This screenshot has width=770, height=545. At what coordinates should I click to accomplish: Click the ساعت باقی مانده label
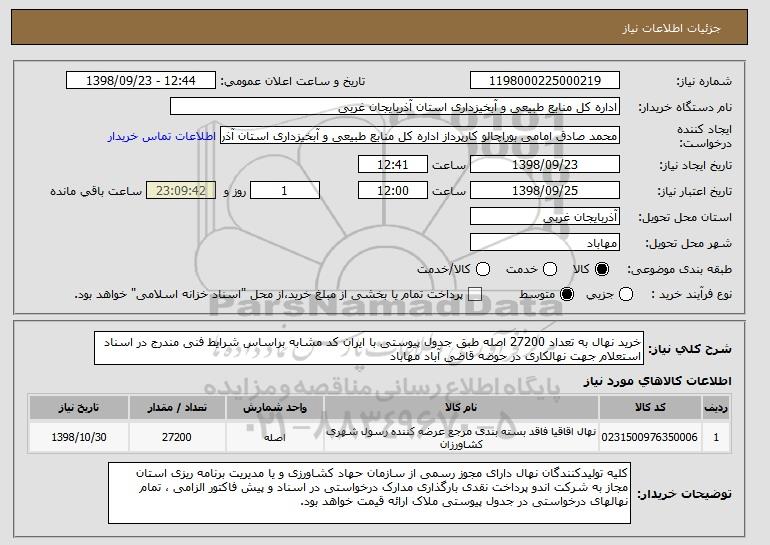tap(96, 191)
